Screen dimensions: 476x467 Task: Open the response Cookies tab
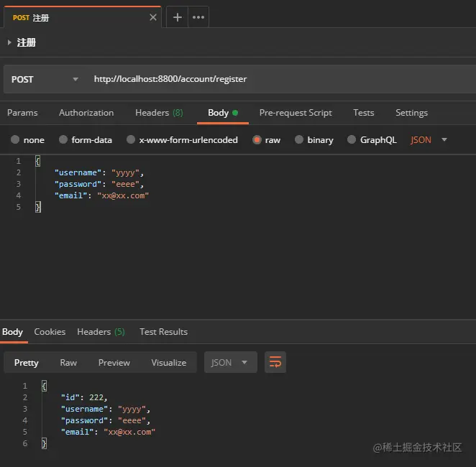(50, 332)
